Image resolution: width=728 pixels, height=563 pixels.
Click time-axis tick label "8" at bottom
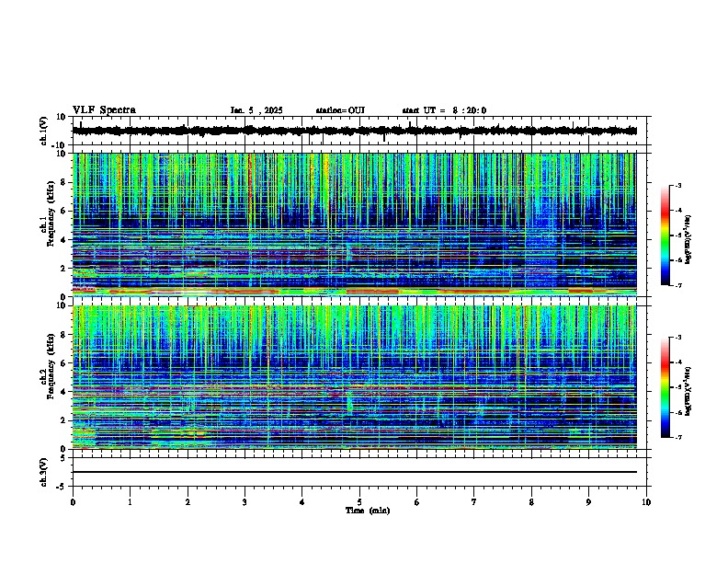click(x=531, y=502)
